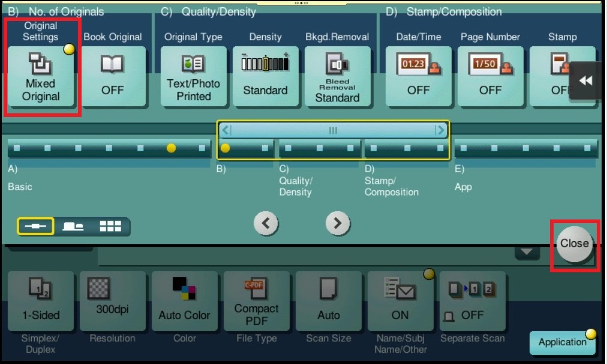Image resolution: width=607 pixels, height=364 pixels.
Task: Toggle the Book Original option
Action: click(x=113, y=76)
